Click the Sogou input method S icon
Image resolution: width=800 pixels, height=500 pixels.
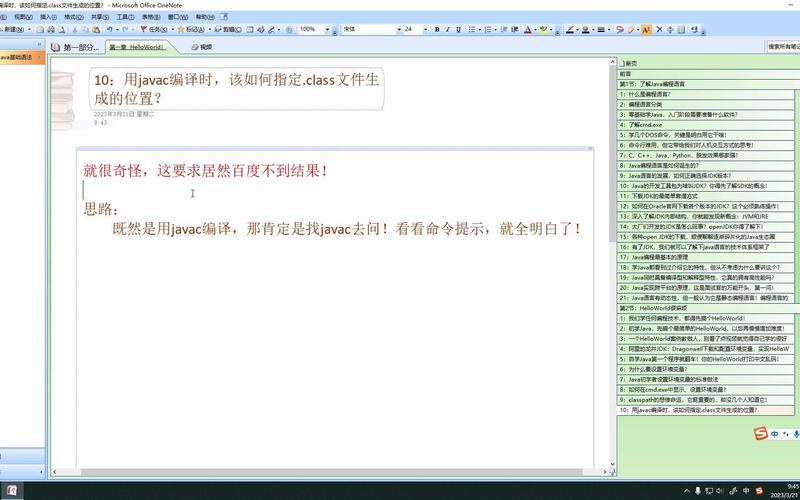point(761,434)
